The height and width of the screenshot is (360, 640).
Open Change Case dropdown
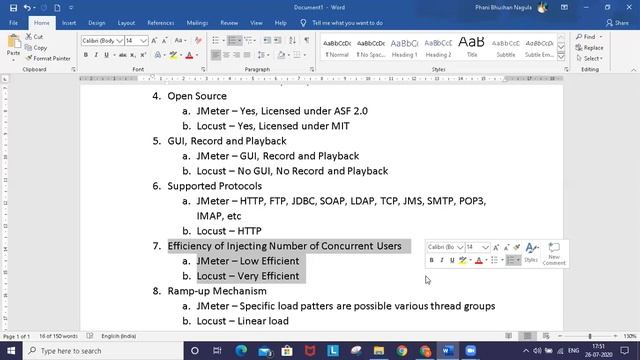[180, 40]
